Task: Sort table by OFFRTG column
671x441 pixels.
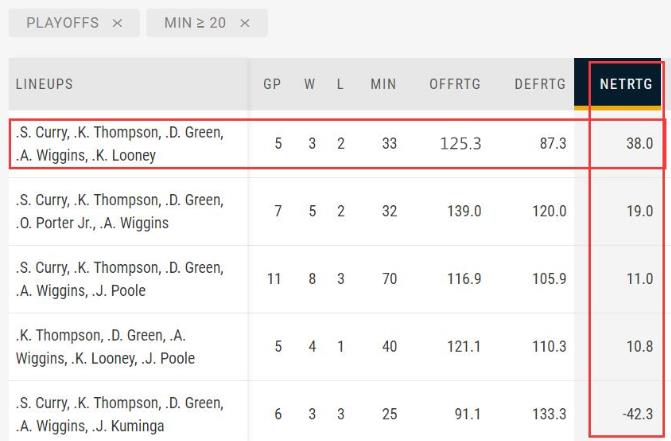Action: pos(455,84)
